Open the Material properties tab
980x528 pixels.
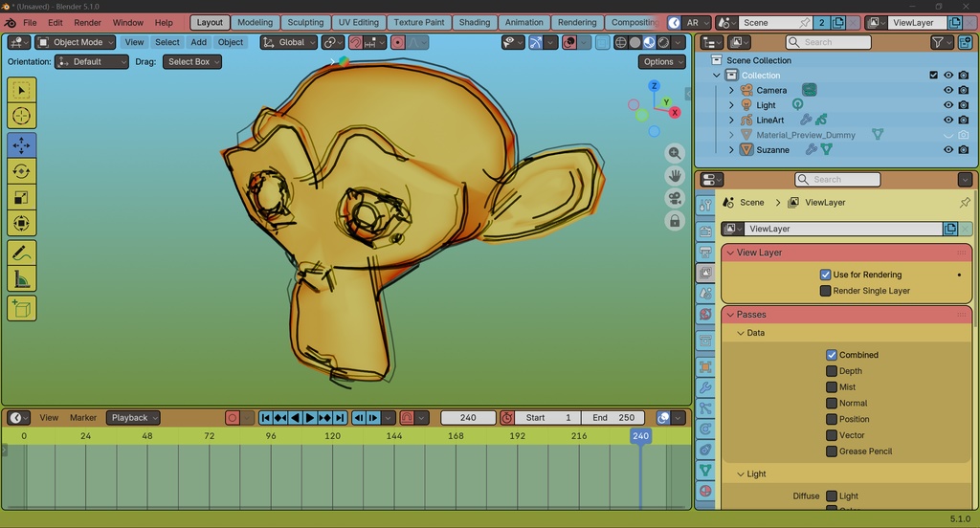click(705, 491)
